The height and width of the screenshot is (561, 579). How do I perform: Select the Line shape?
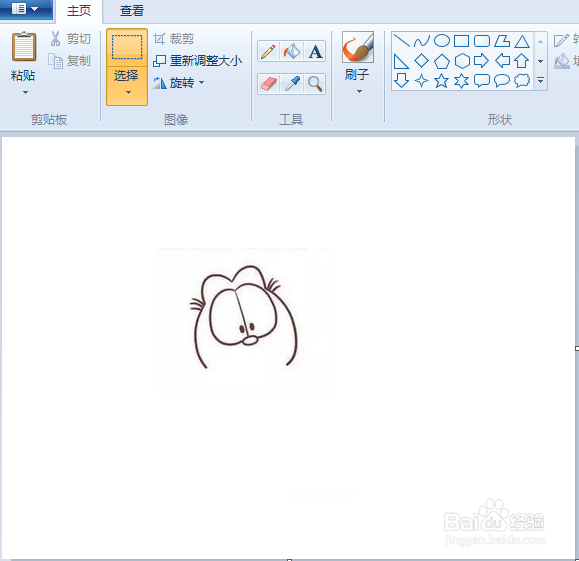point(402,41)
